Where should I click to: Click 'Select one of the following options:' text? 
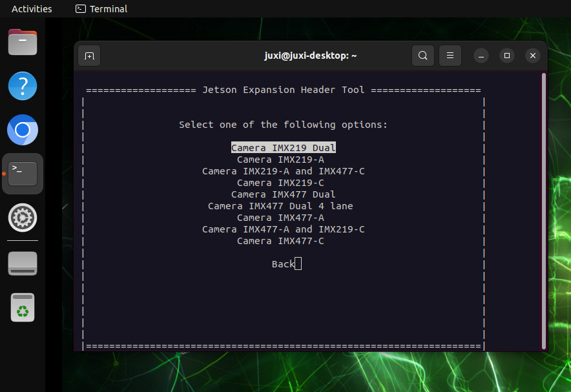click(x=284, y=125)
